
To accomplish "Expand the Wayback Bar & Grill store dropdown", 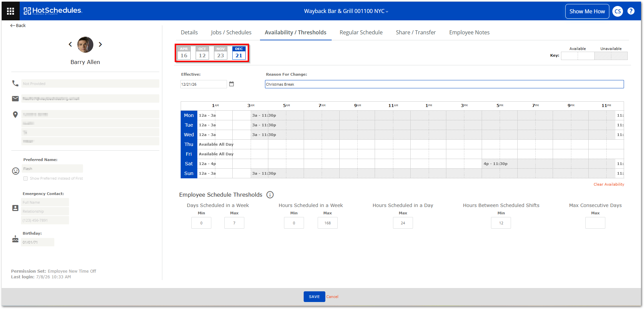I will click(346, 11).
